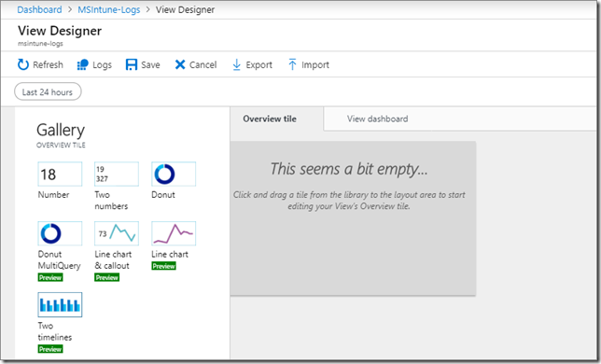Image resolution: width=601 pixels, height=364 pixels.
Task: Click the Save label in the toolbar
Action: 150,64
